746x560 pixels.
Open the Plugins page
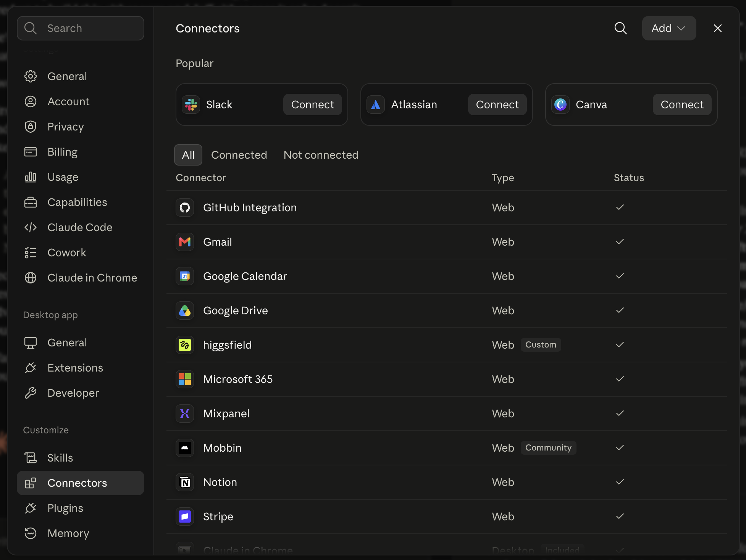click(81, 508)
